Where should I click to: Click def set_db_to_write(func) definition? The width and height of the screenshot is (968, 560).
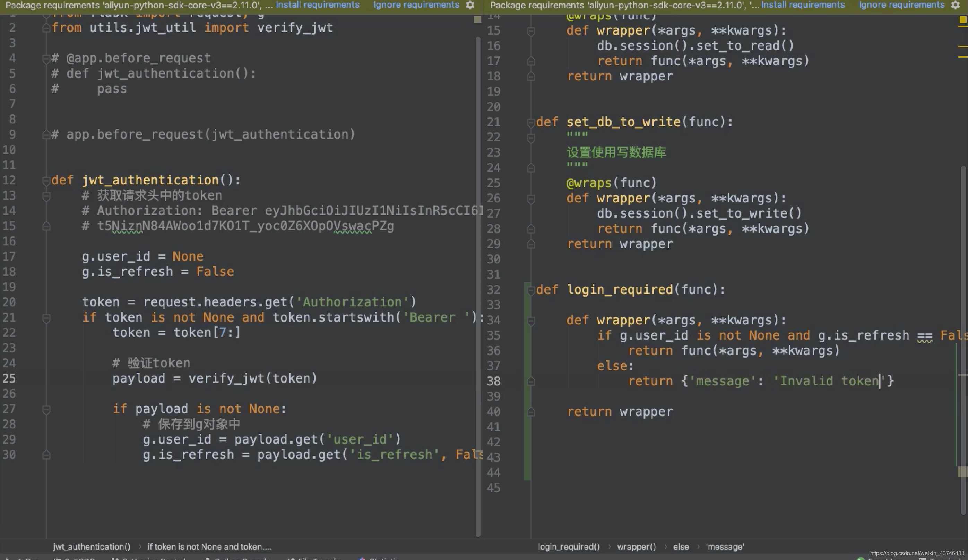tap(634, 122)
